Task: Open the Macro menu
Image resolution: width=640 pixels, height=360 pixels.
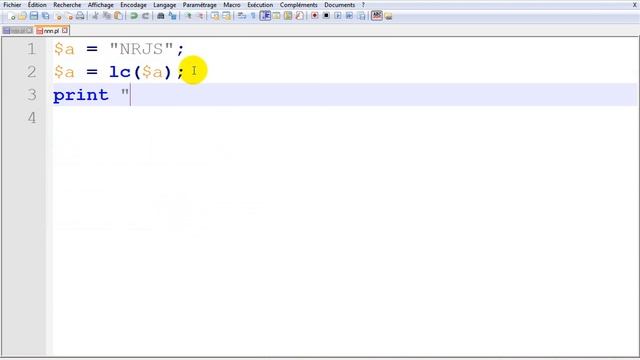Action: point(232,5)
